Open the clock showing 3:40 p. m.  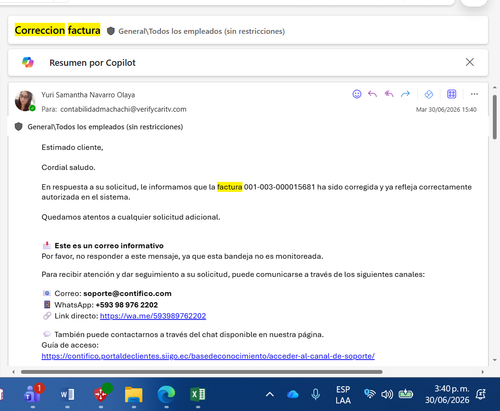point(447,394)
